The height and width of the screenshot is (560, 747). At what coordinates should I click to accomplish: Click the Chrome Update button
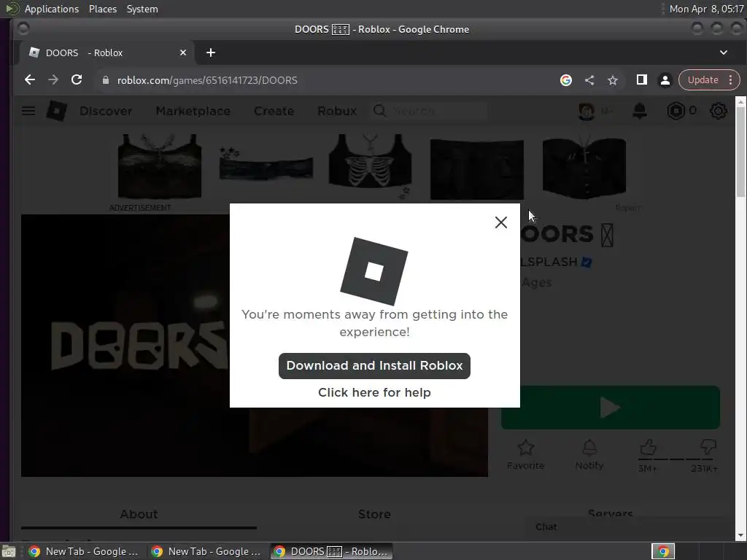703,80
